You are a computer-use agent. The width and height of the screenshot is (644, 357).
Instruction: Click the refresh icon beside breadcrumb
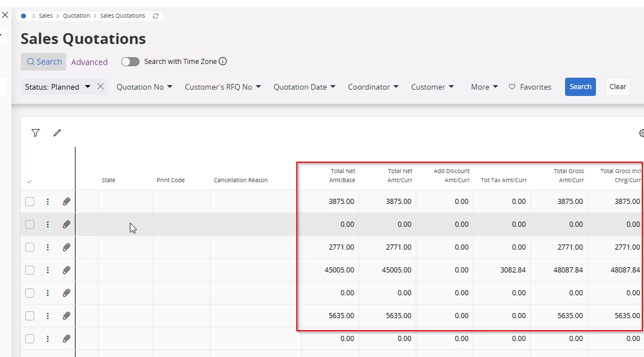pyautogui.click(x=156, y=16)
